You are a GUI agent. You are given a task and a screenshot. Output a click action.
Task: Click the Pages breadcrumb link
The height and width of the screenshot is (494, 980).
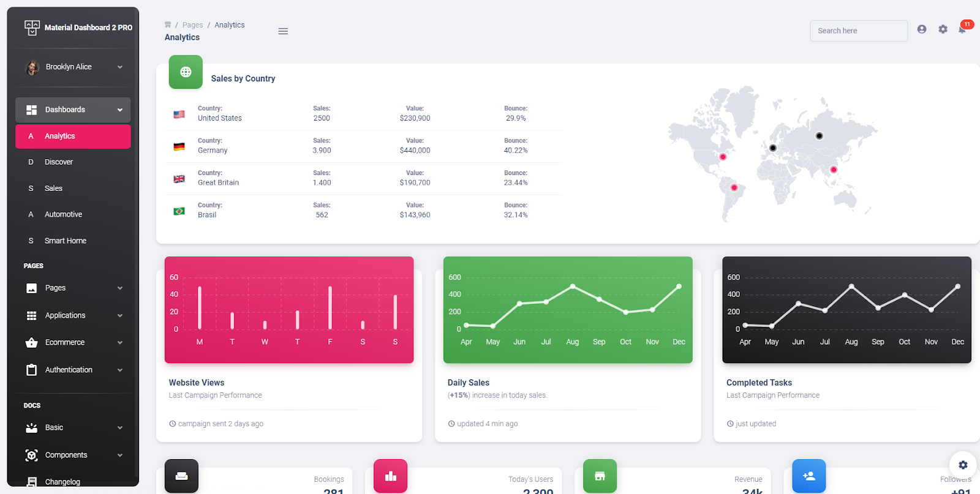(192, 25)
